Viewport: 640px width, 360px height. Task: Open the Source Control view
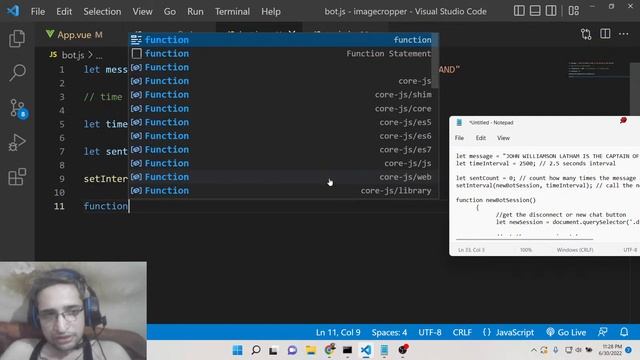17,108
